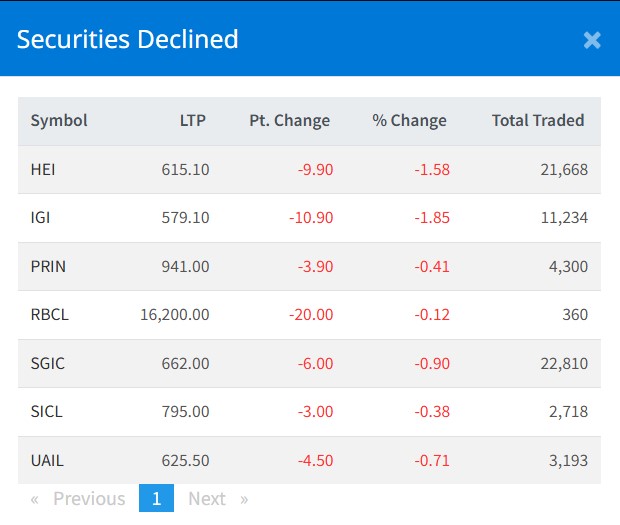Viewport: 620px width, 525px height.
Task: Click the SGIC symbol row
Action: click(47, 363)
